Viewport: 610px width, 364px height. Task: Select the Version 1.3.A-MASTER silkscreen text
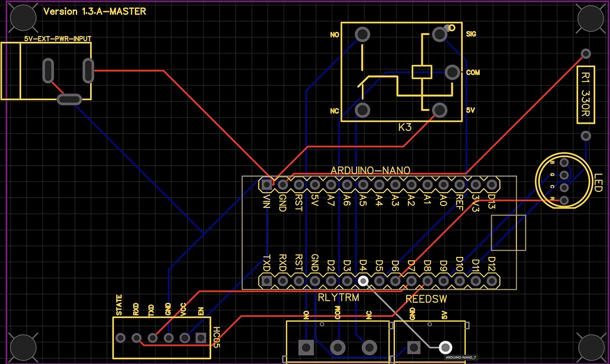(94, 11)
